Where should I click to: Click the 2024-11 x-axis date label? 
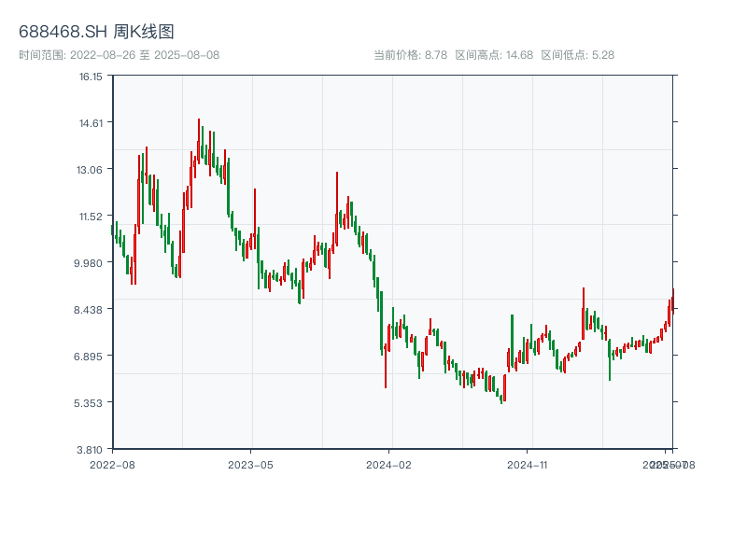pos(528,464)
